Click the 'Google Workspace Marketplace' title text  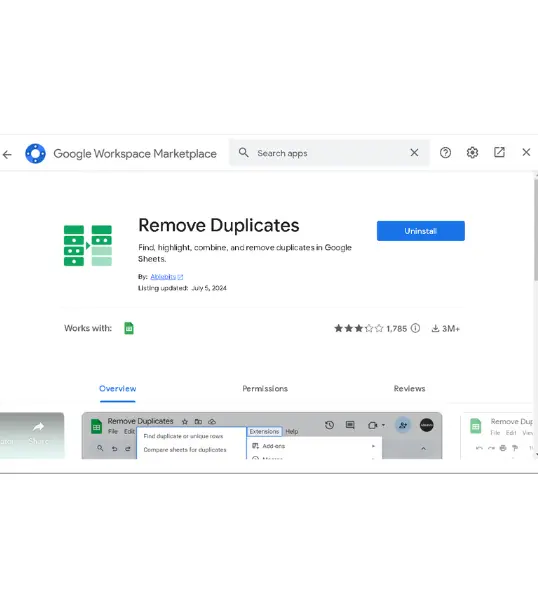135,154
